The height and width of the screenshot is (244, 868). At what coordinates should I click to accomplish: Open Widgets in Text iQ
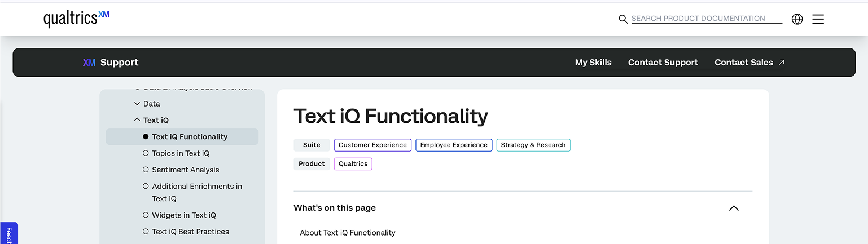click(184, 215)
